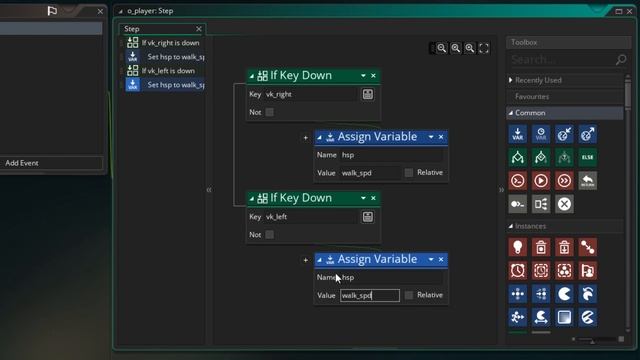This screenshot has width=640, height=360.
Task: Select the Get Global Variable toolbox icon
Action: (x=564, y=134)
